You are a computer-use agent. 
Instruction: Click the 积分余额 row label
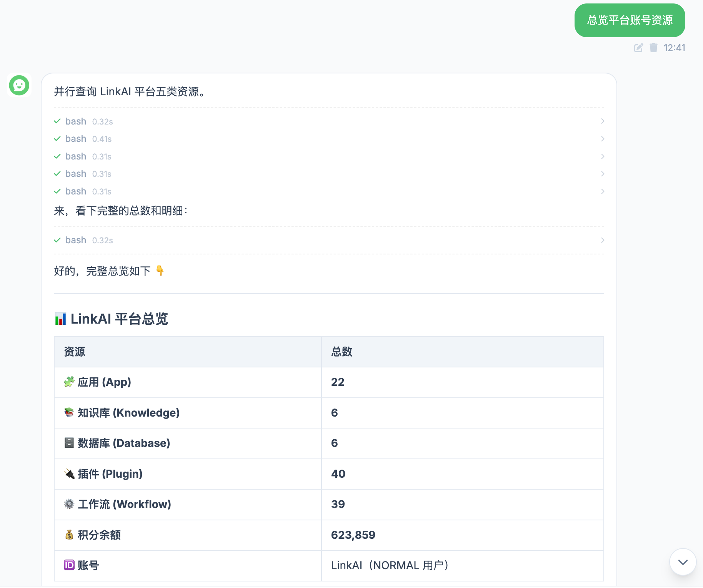99,535
